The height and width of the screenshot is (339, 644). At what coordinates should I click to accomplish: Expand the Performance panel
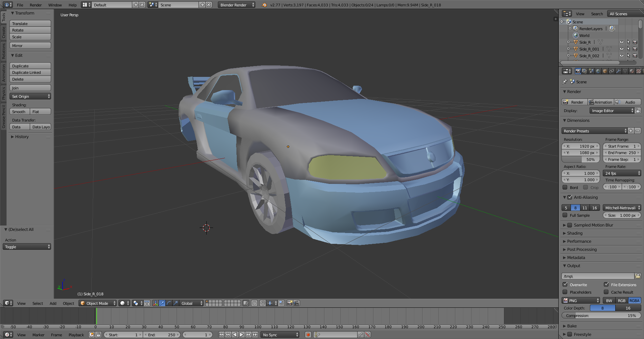(579, 241)
